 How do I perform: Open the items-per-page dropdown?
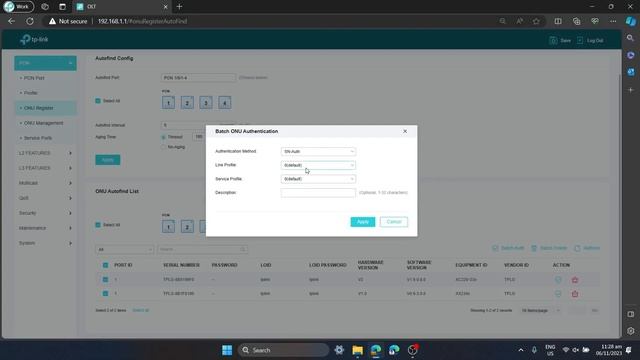(540, 311)
